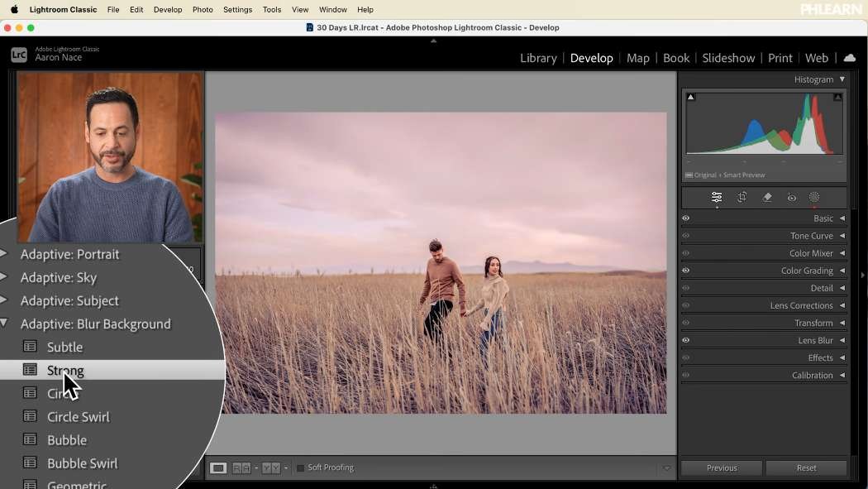868x489 pixels.
Task: Select the Loupe view icon in toolbar
Action: click(x=218, y=468)
